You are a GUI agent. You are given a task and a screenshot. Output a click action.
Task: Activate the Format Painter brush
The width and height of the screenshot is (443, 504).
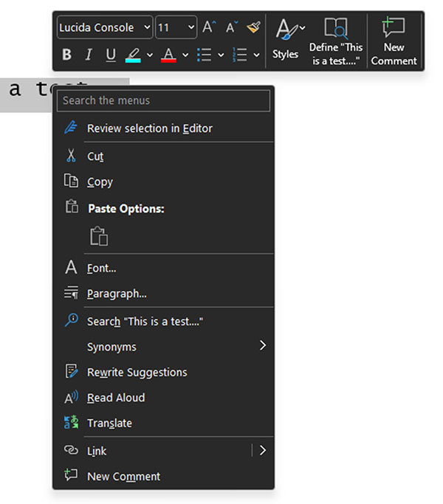click(254, 27)
